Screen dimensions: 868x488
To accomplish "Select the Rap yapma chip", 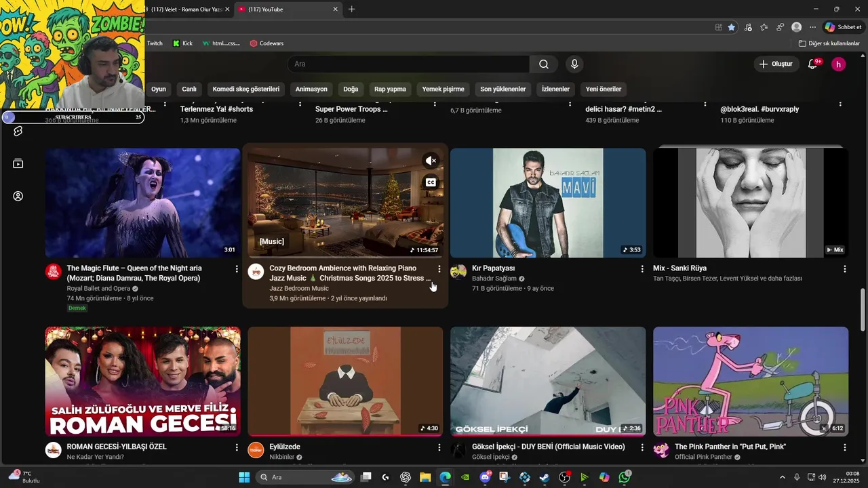I will click(390, 89).
